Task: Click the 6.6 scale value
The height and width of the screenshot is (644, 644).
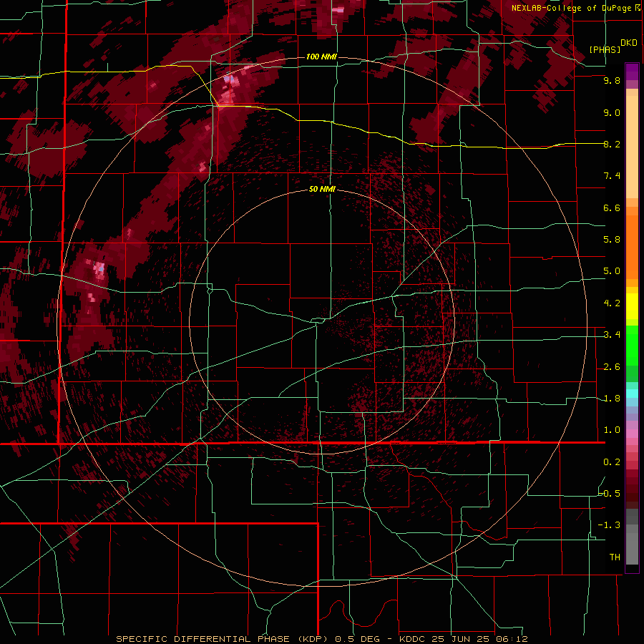Action: pyautogui.click(x=612, y=208)
